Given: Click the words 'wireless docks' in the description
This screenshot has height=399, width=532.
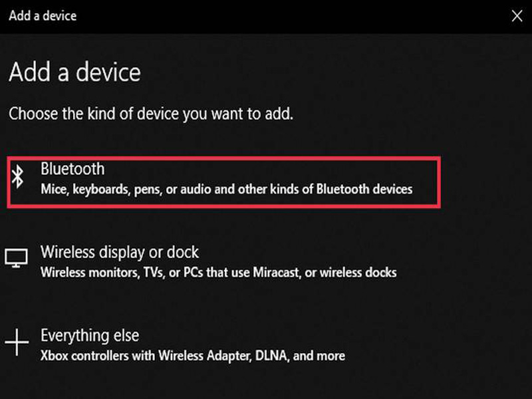Looking at the screenshot, I should pyautogui.click(x=358, y=273).
